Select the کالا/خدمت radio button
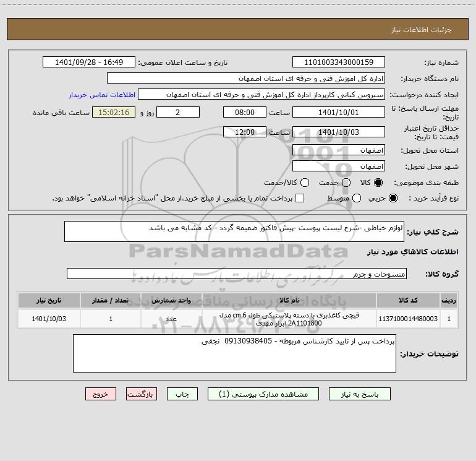This screenshot has width=476, height=461. [305, 183]
